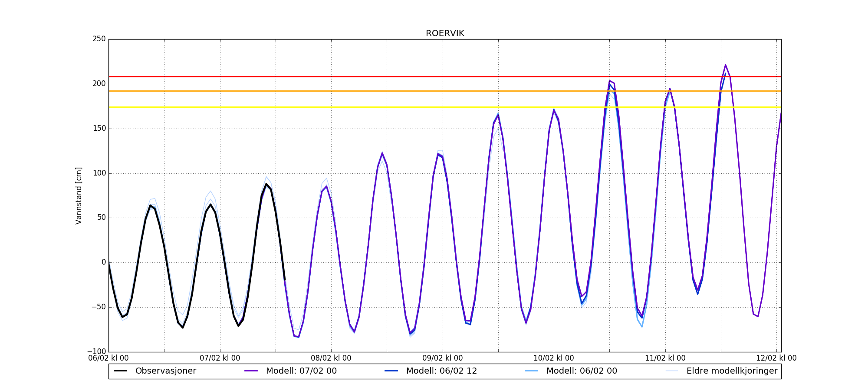
Task: Select the 'Modell: 06/02 12' legend entry
Action: [x=441, y=371]
